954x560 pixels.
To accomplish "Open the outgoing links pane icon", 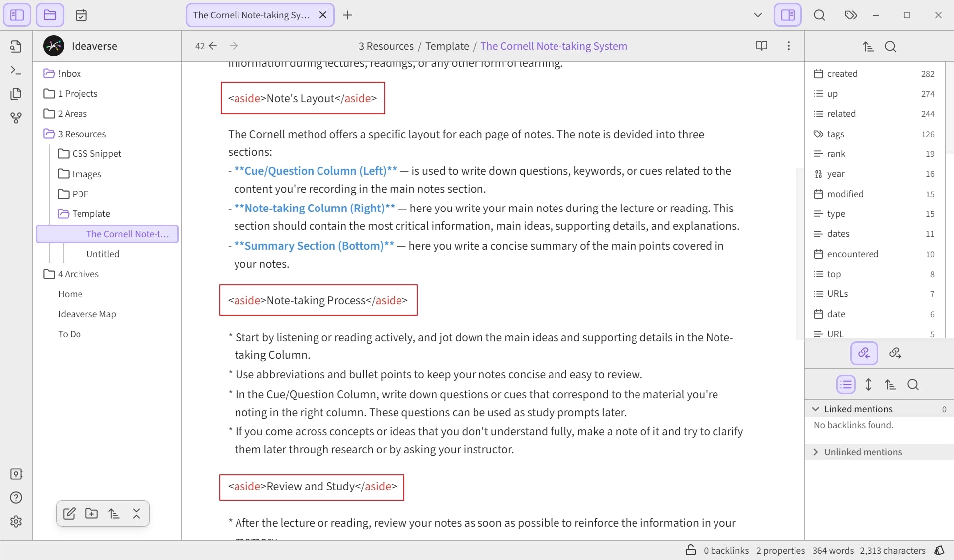I will pos(895,353).
